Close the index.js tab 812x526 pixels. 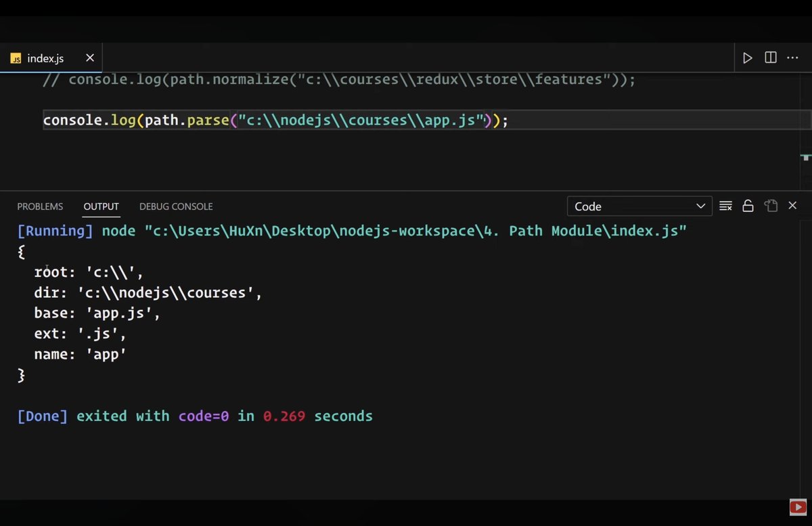coord(90,58)
